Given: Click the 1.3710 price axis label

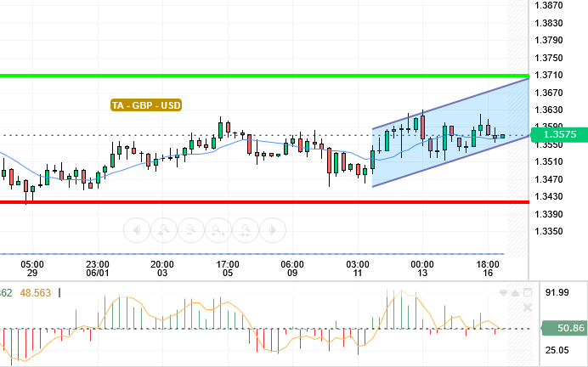Looking at the screenshot, I should coord(549,75).
